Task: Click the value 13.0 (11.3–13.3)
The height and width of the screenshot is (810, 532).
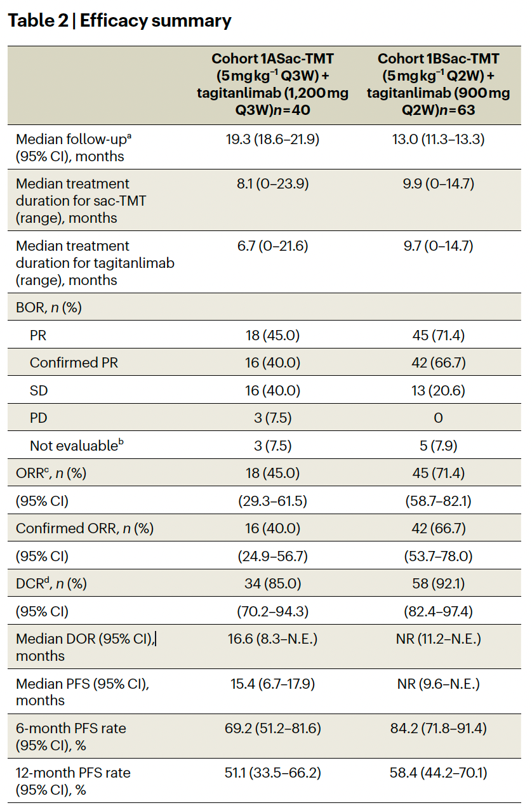Action: pyautogui.click(x=438, y=140)
